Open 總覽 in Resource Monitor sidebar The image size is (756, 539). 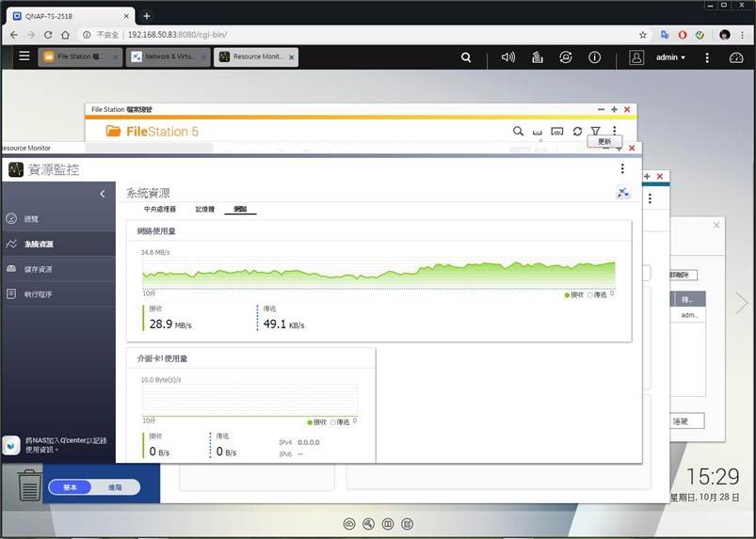(x=57, y=218)
